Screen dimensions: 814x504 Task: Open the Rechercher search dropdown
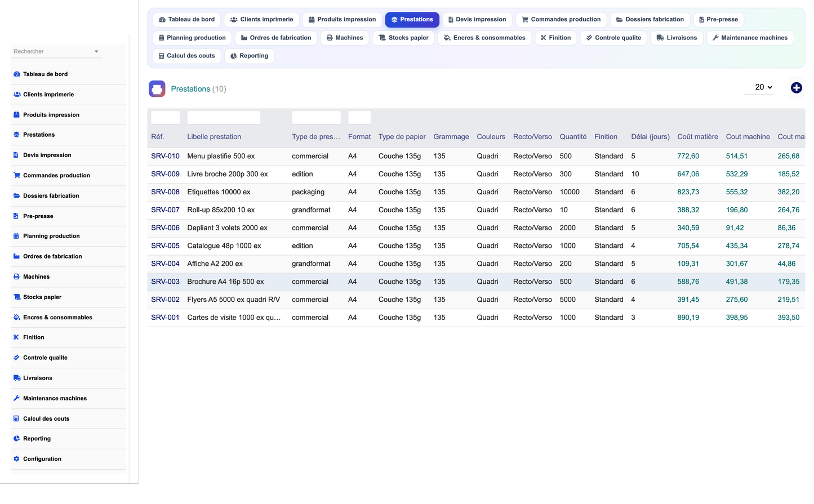56,51
